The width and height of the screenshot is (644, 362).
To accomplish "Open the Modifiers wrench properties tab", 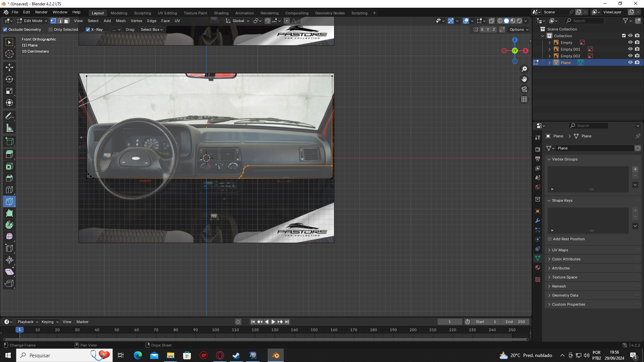I will pyautogui.click(x=538, y=221).
